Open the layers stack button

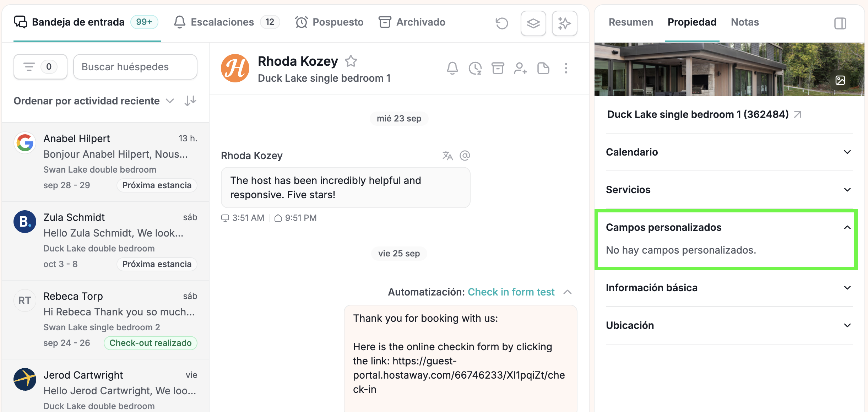coord(533,23)
